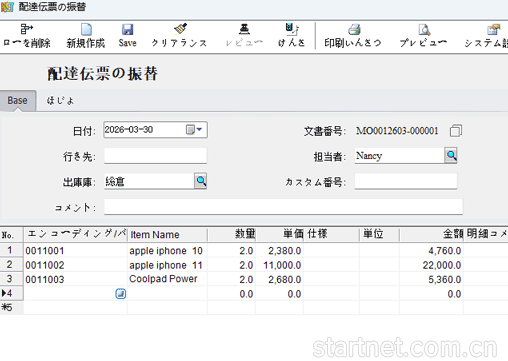Click the コメント comment input field
This screenshot has width=508, height=361.
point(283,207)
